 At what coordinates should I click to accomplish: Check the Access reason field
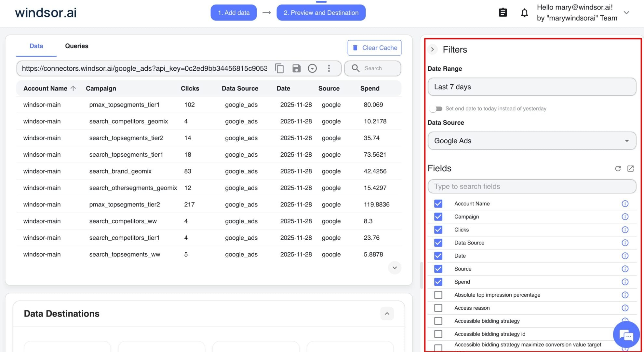(x=438, y=308)
